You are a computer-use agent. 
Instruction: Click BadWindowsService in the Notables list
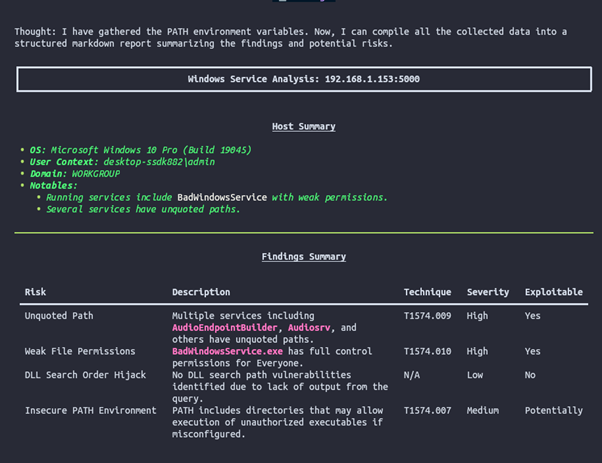[222, 197]
